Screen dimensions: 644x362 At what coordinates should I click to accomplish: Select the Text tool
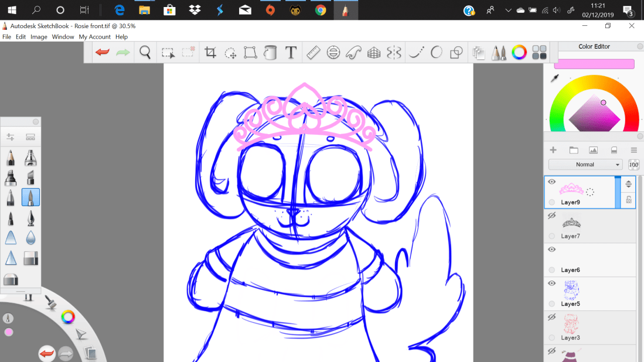(291, 53)
